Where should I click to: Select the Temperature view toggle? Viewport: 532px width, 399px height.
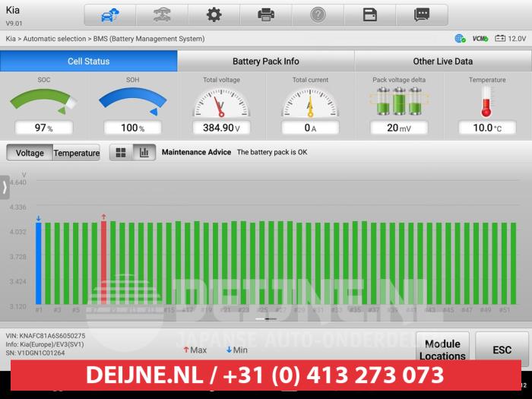coord(77,153)
